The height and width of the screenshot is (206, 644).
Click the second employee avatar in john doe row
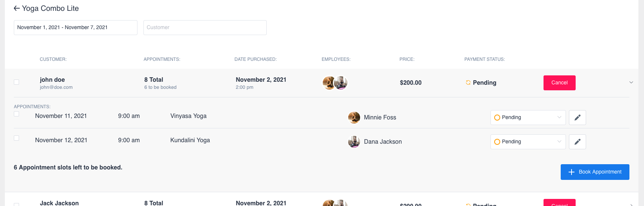[x=341, y=83]
